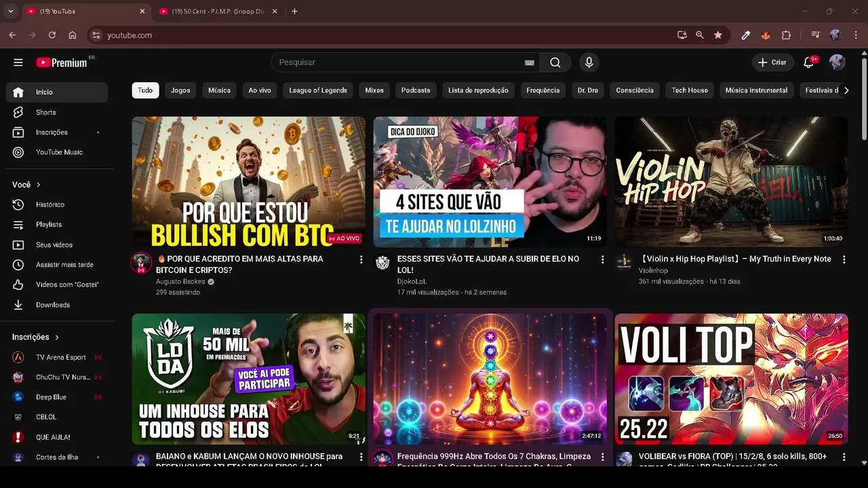Show more category chips with arrow

(x=846, y=90)
